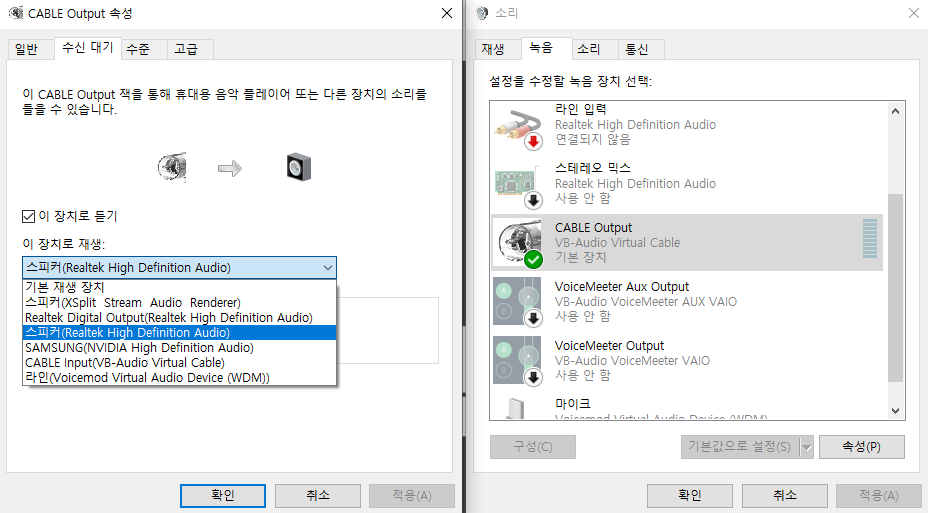
Task: Open the 기본값으로 설정 split-button arrow
Action: click(x=806, y=447)
